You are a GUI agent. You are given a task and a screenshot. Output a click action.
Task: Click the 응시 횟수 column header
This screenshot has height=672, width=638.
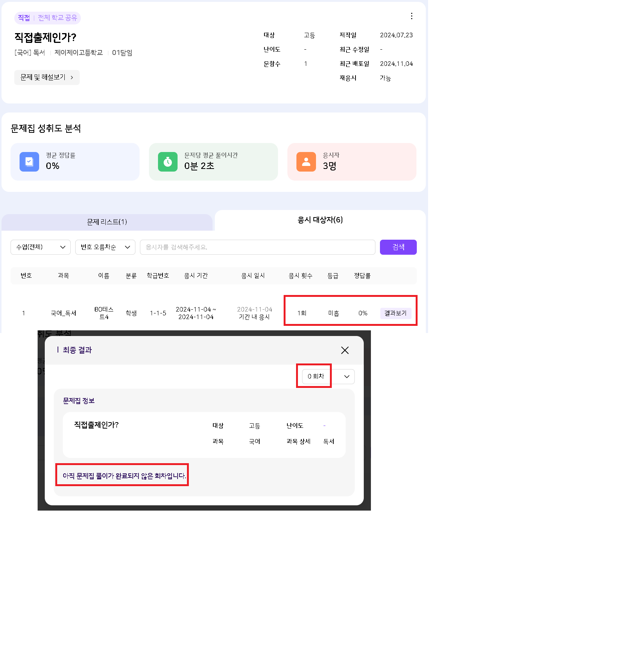tap(300, 276)
